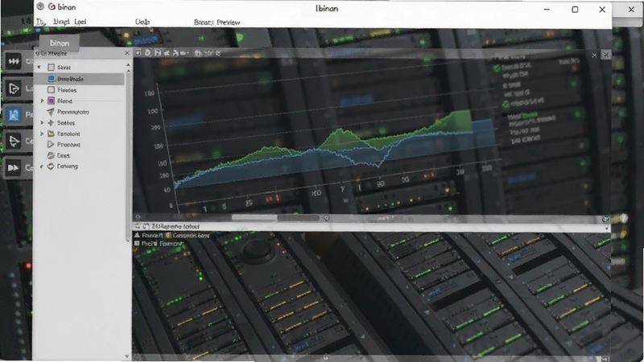The width and height of the screenshot is (644, 362).
Task: Expand the tree node with the star icon
Action: click(42, 123)
